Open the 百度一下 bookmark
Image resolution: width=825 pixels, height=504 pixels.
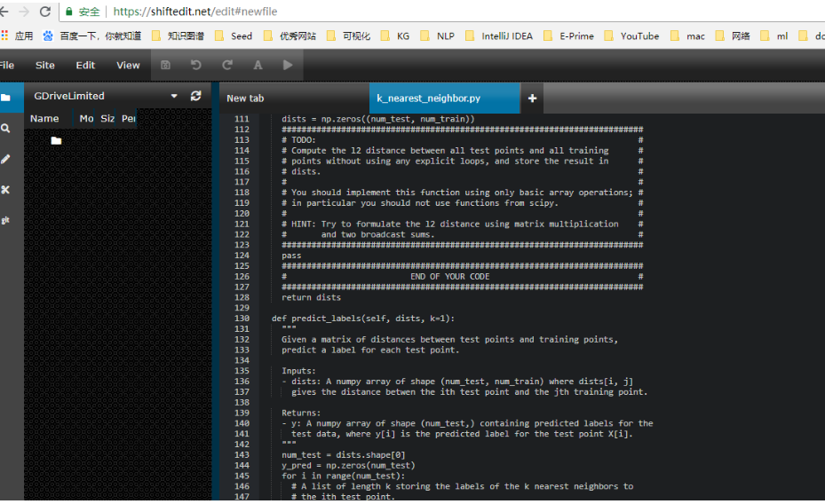coord(92,35)
